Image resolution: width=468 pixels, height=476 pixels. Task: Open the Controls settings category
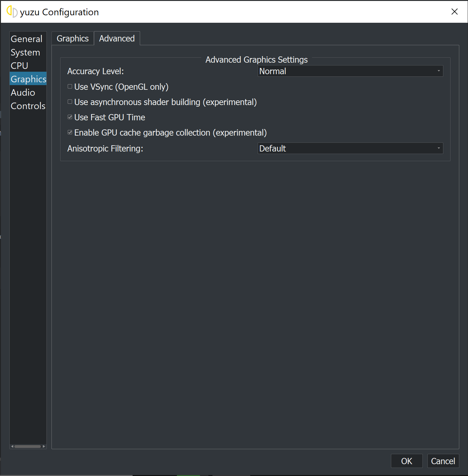[x=28, y=106]
